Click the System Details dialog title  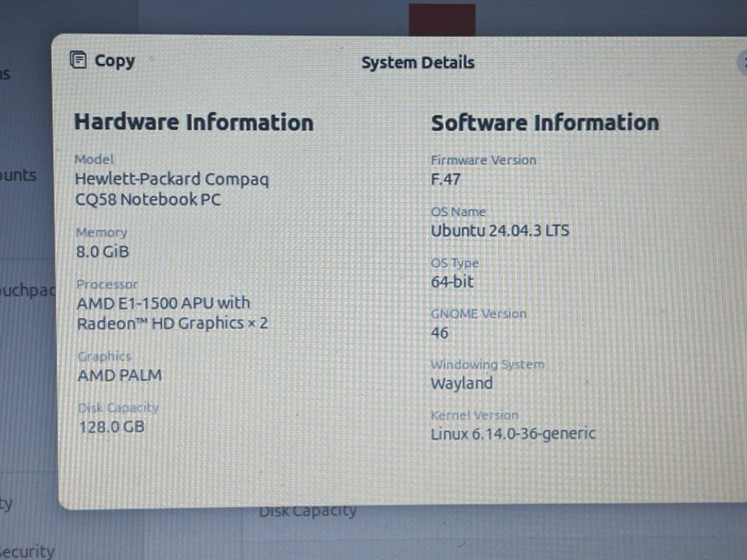[418, 62]
